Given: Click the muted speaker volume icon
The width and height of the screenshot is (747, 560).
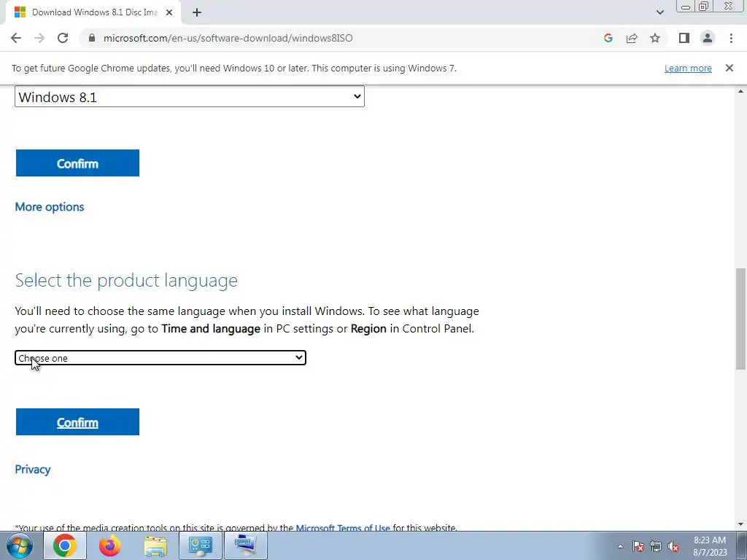Looking at the screenshot, I should (673, 546).
